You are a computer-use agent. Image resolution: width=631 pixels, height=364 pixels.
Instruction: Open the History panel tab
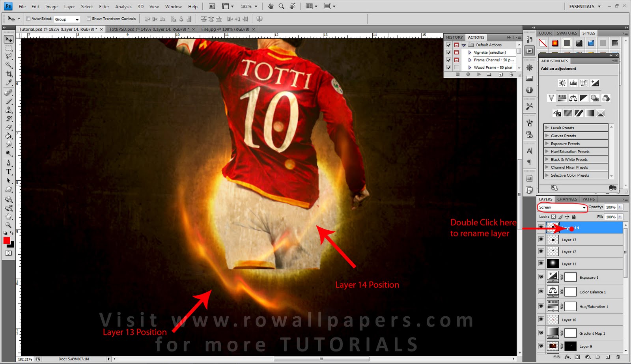coord(454,37)
